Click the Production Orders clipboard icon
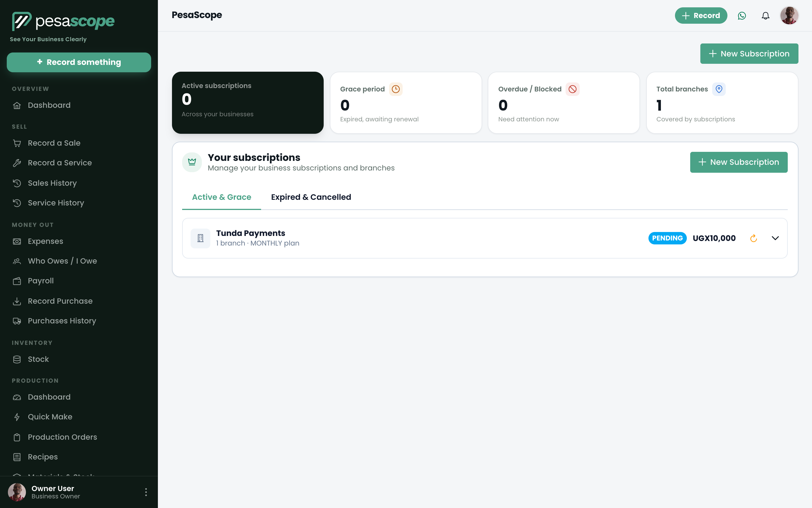Image resolution: width=812 pixels, height=508 pixels. tap(17, 437)
